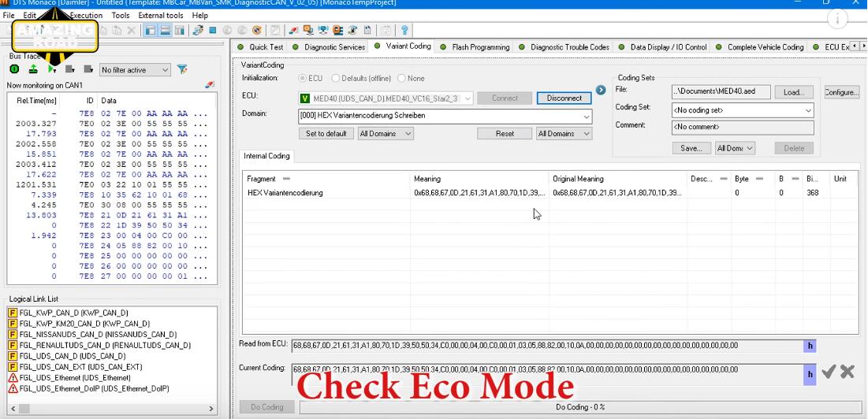The image size is (868, 419).
Task: Clear the CAN1 monitoring trace with the eraser icon
Action: click(x=209, y=85)
